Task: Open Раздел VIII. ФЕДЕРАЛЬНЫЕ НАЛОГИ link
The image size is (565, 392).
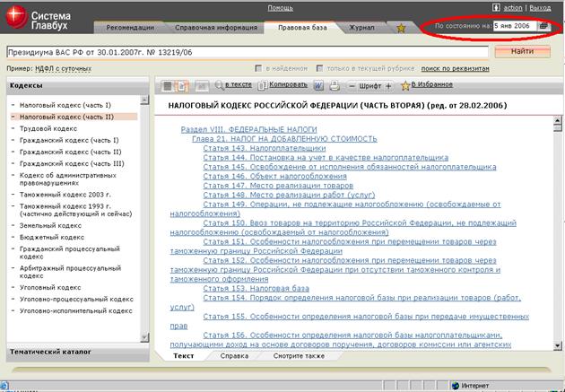Action: [249, 129]
